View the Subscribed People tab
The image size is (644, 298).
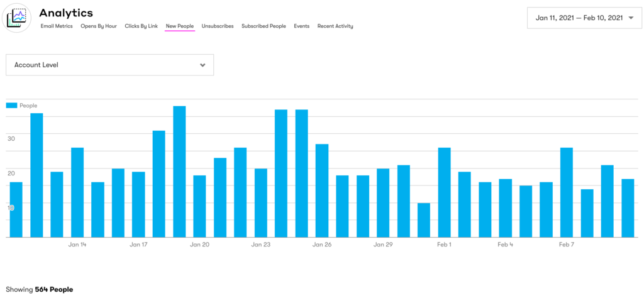(264, 26)
